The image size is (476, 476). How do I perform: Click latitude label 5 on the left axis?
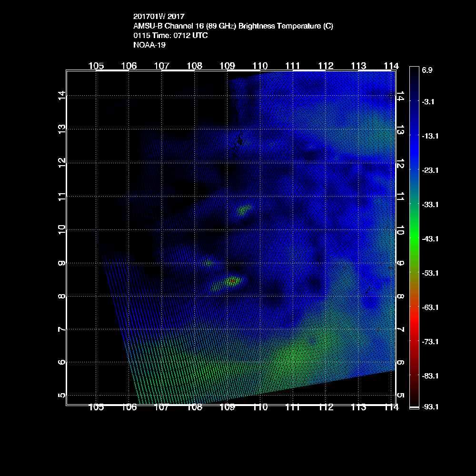click(x=61, y=395)
